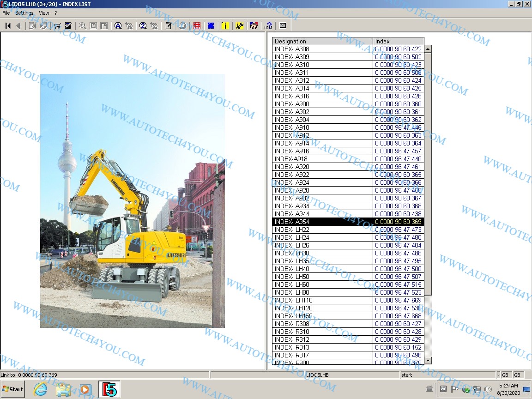Click the printer icon in toolbar
The height and width of the screenshot is (399, 532).
[182, 26]
